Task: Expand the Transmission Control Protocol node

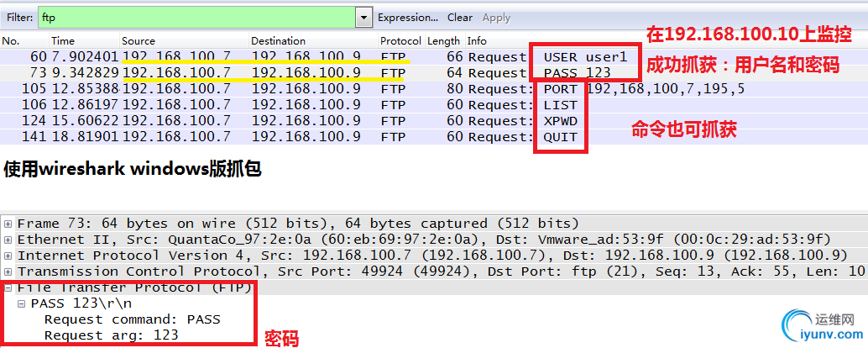Action: coord(8,272)
